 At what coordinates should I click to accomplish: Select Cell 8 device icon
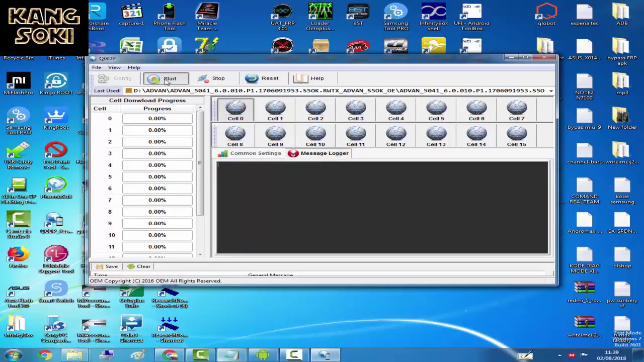[x=235, y=136]
